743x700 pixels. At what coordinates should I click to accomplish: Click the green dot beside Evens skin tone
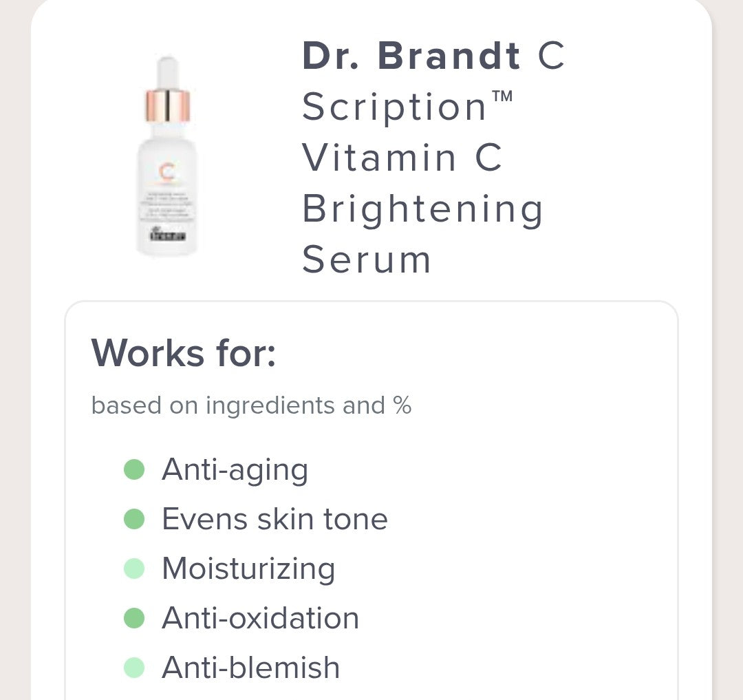134,519
